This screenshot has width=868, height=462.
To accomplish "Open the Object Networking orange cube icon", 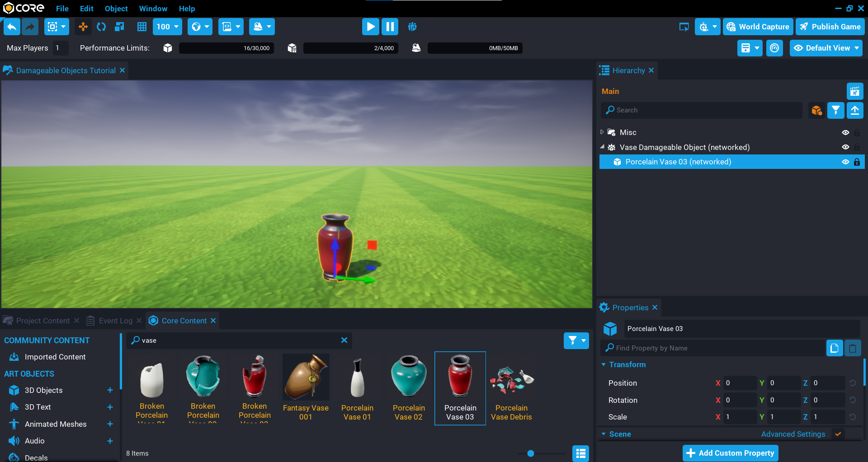I will click(816, 110).
